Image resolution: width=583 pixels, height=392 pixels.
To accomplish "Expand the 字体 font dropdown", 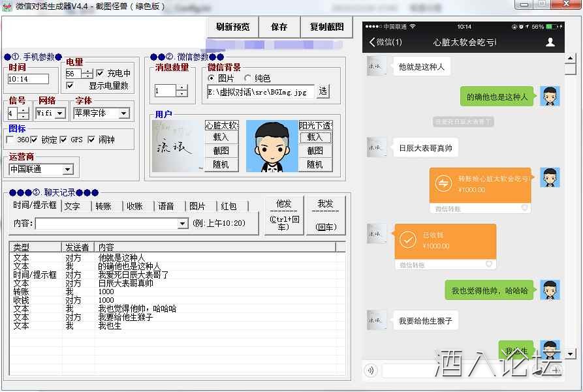I will [x=123, y=113].
